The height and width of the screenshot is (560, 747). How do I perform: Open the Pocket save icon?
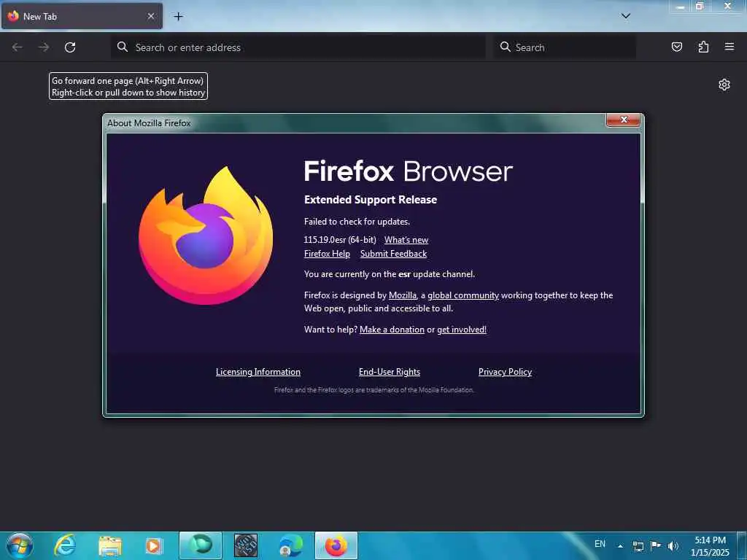pyautogui.click(x=676, y=47)
